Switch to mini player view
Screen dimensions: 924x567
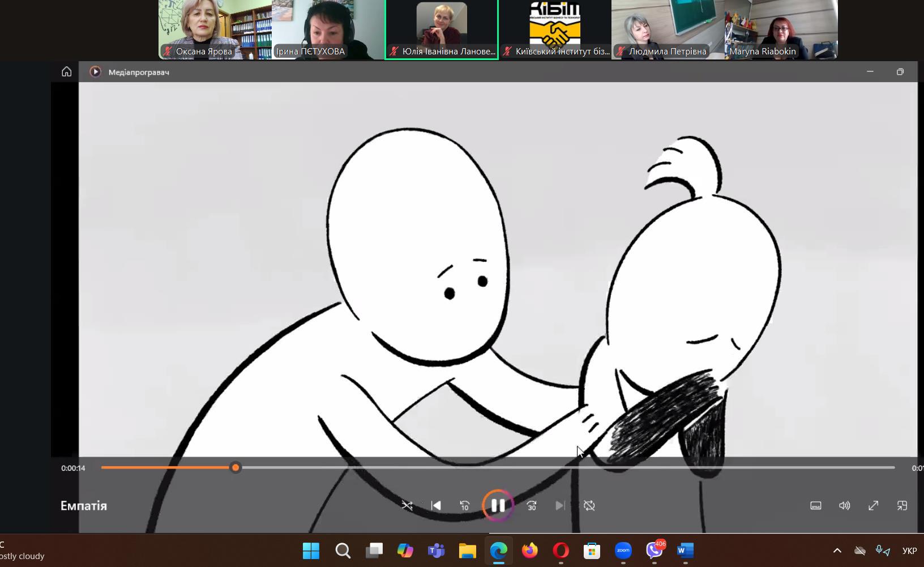(902, 505)
